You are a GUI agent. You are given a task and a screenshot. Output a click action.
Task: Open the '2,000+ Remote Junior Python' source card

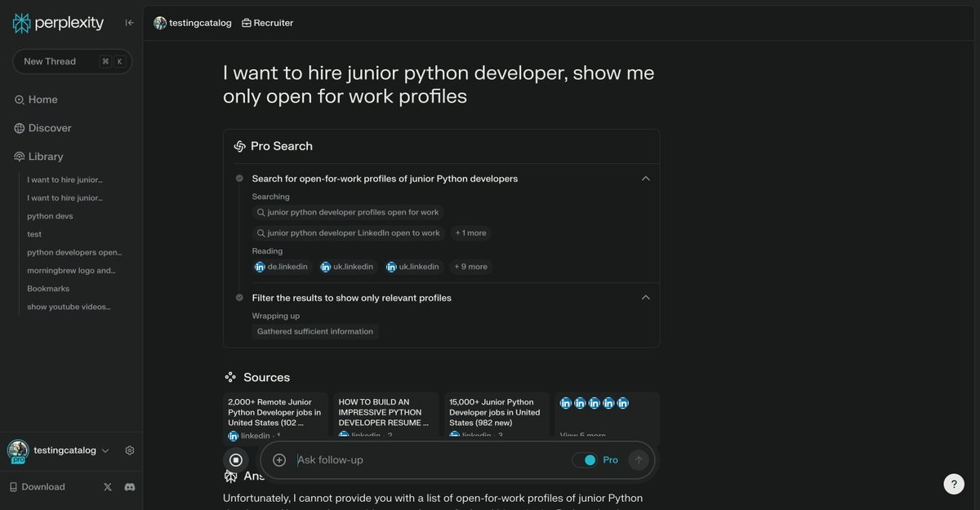coord(275,419)
